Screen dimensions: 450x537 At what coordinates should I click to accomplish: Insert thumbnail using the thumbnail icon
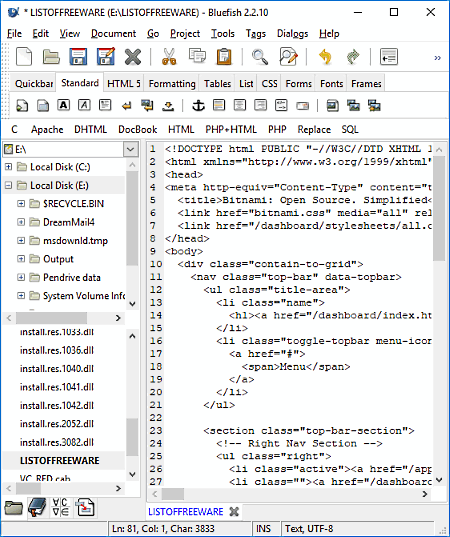tap(353, 105)
